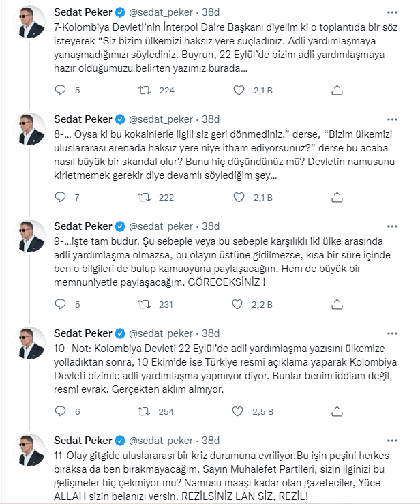Image resolution: width=420 pixels, height=504 pixels.
Task: Retweet the tweet ending with "GÖRECEKSİNİZ !"
Action: click(145, 305)
